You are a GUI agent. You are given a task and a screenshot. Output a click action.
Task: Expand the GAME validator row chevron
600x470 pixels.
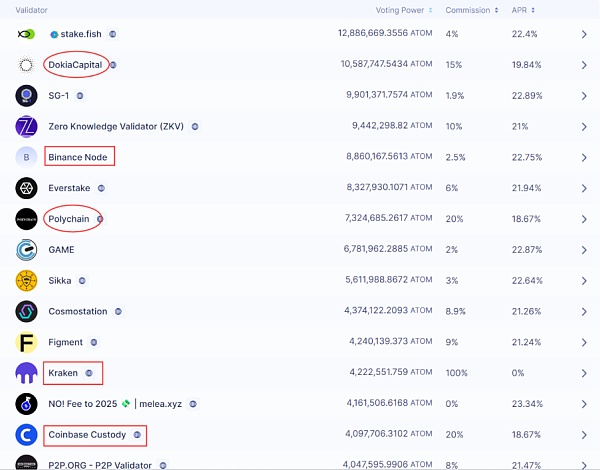(584, 250)
